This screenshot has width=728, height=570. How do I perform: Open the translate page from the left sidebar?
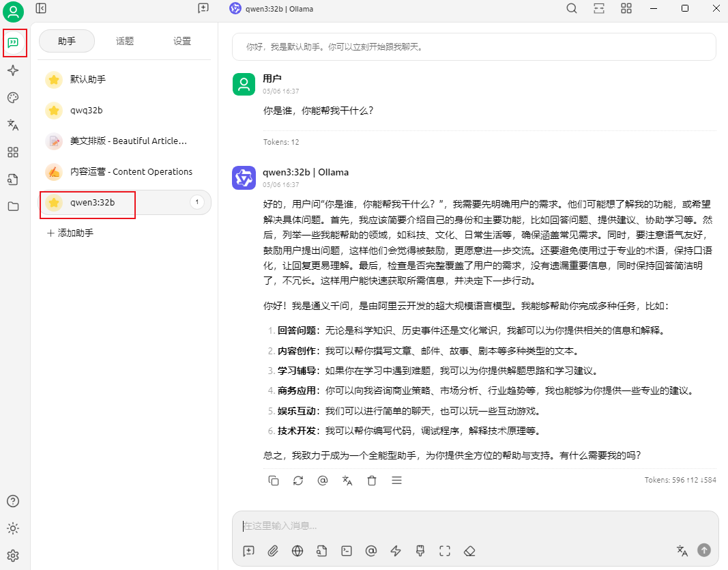tap(13, 125)
